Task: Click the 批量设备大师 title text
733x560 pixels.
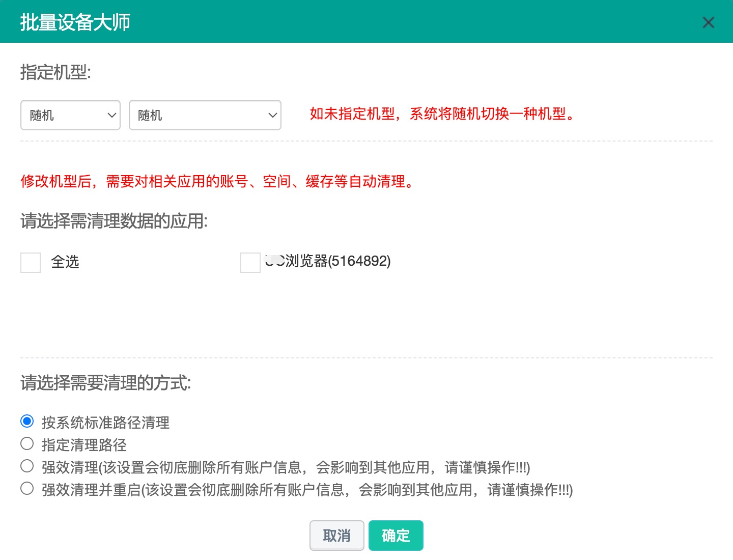Action: tap(75, 22)
